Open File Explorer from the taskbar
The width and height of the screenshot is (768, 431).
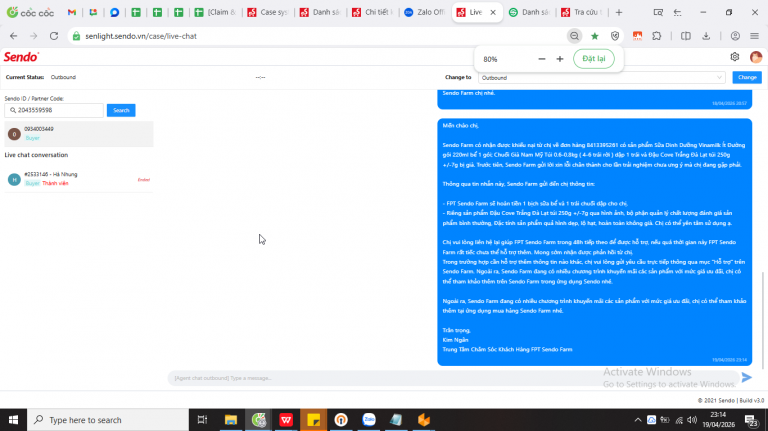231,420
